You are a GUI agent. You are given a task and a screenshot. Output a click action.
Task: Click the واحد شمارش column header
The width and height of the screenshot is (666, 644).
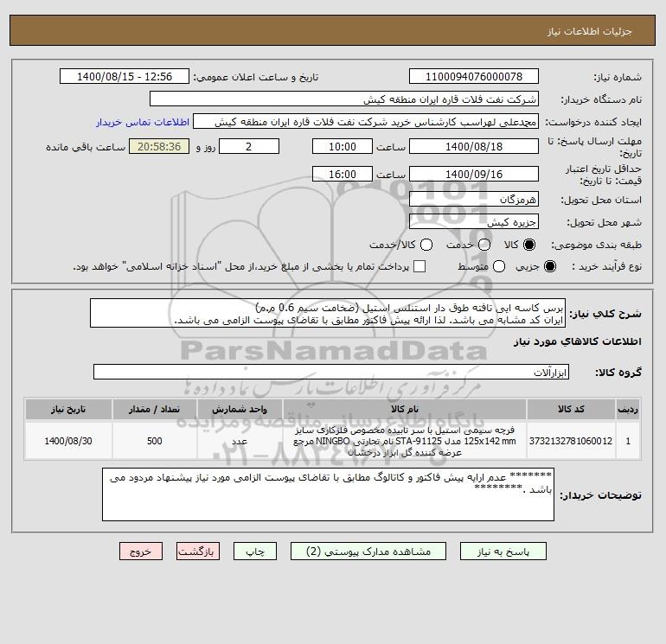tap(240, 409)
